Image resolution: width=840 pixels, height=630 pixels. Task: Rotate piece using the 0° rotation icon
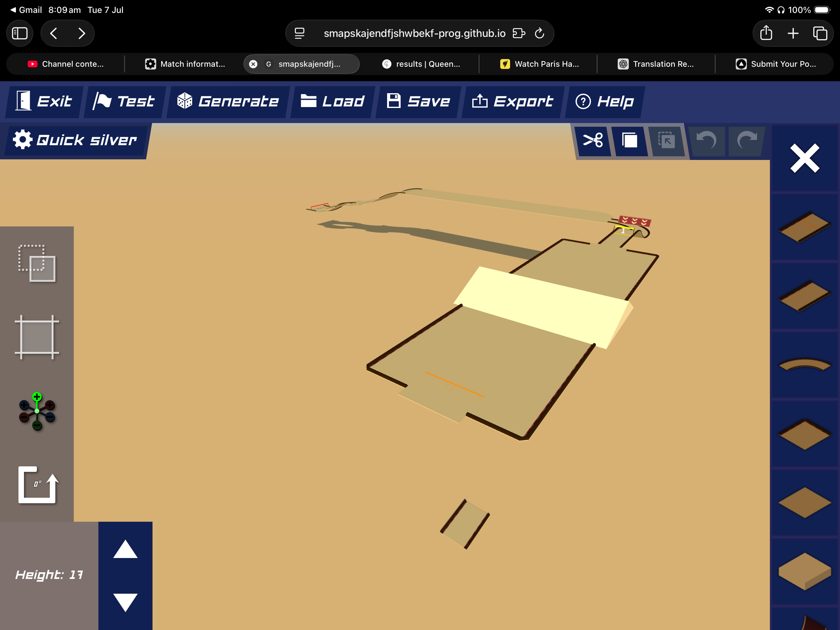pyautogui.click(x=38, y=485)
